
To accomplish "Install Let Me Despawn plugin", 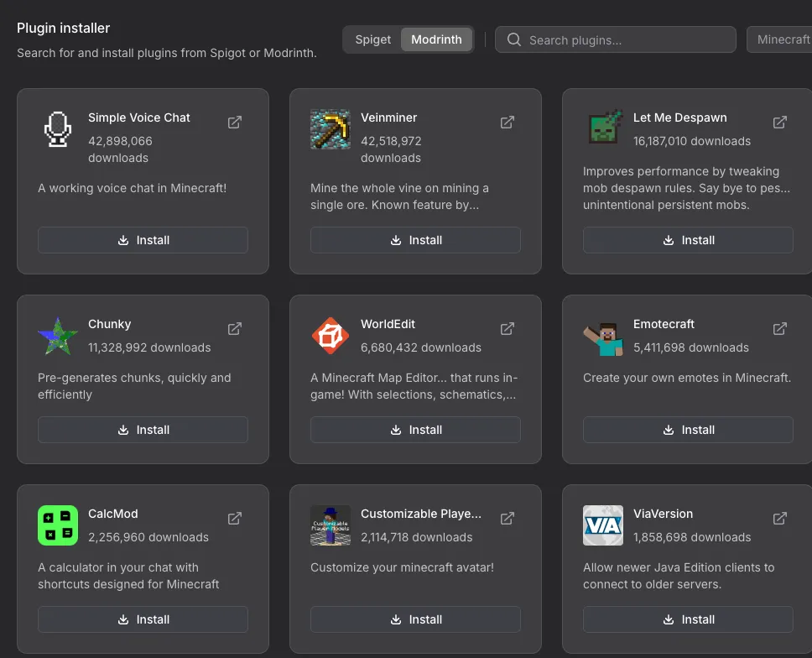I will coord(688,240).
